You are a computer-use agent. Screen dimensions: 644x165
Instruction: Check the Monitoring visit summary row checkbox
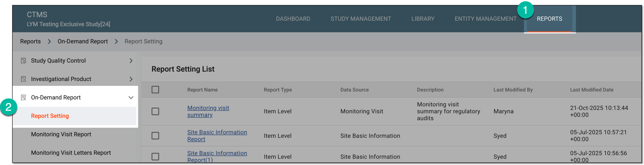(x=155, y=112)
